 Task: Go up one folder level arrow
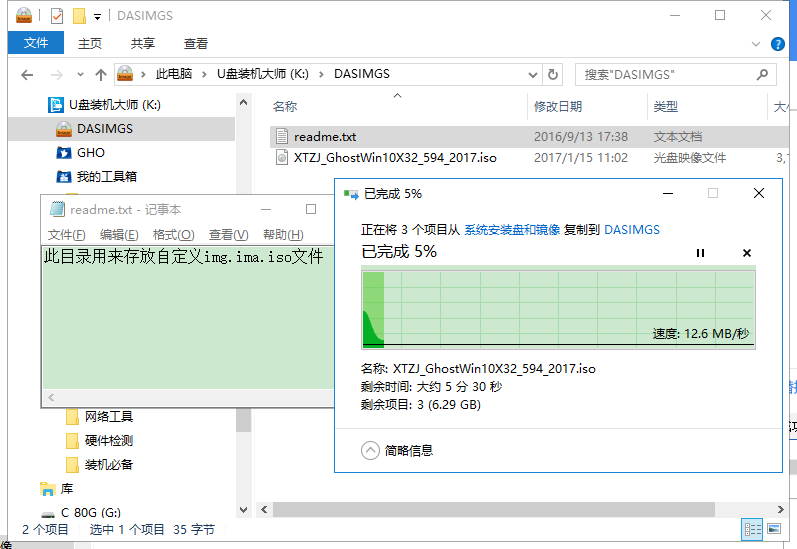(101, 75)
